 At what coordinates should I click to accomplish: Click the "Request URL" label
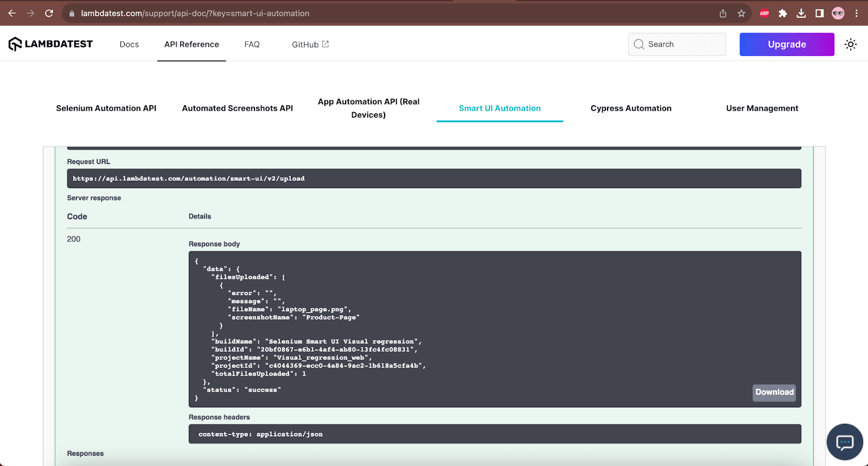(88, 162)
